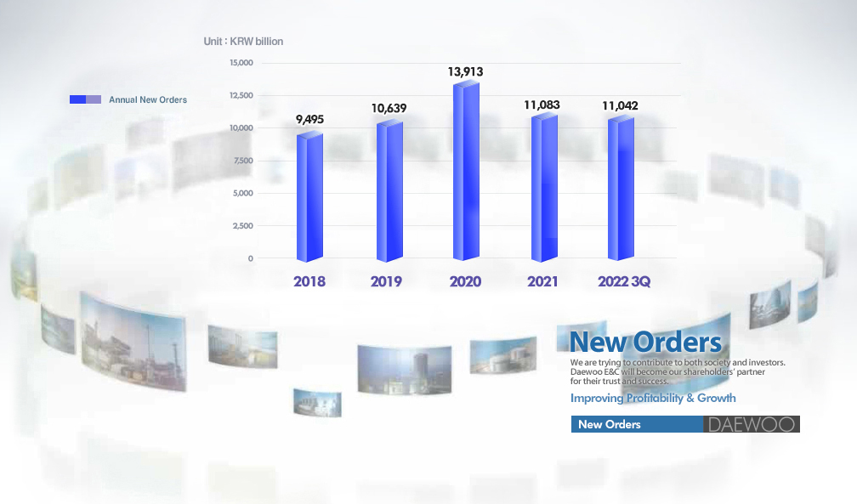The height and width of the screenshot is (504, 857).
Task: Click the blue New Orders banner
Action: tap(638, 424)
